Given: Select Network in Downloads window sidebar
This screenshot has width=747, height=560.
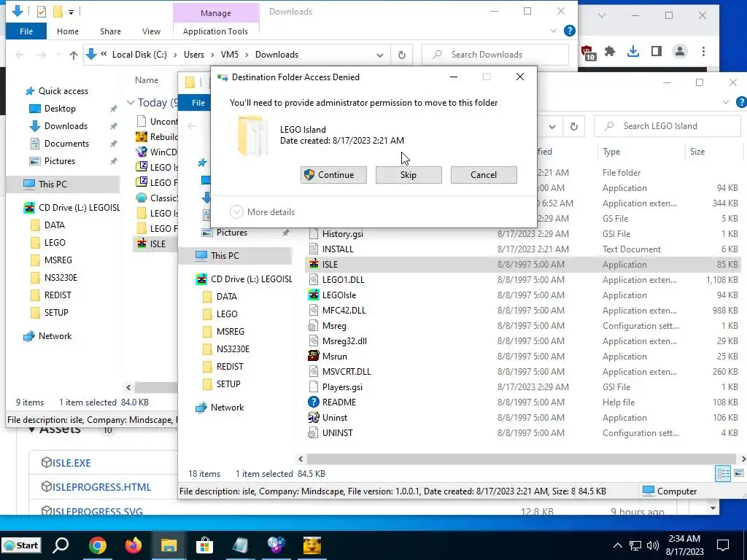Looking at the screenshot, I should (x=55, y=336).
